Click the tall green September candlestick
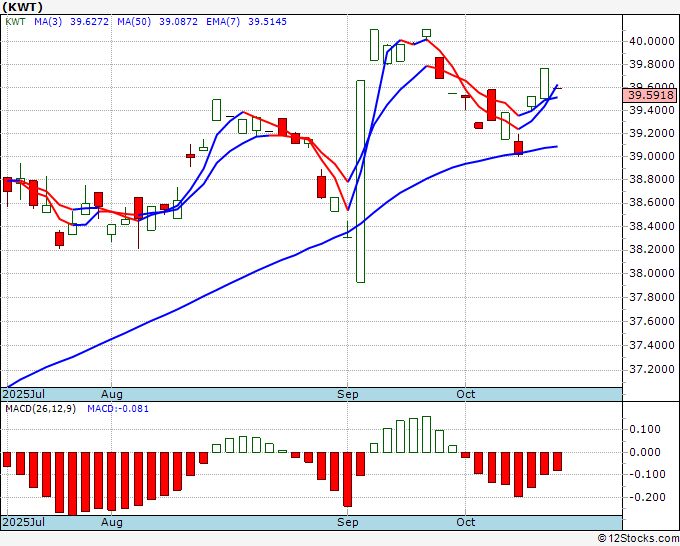Viewport: 680px width, 546px height. (x=360, y=181)
